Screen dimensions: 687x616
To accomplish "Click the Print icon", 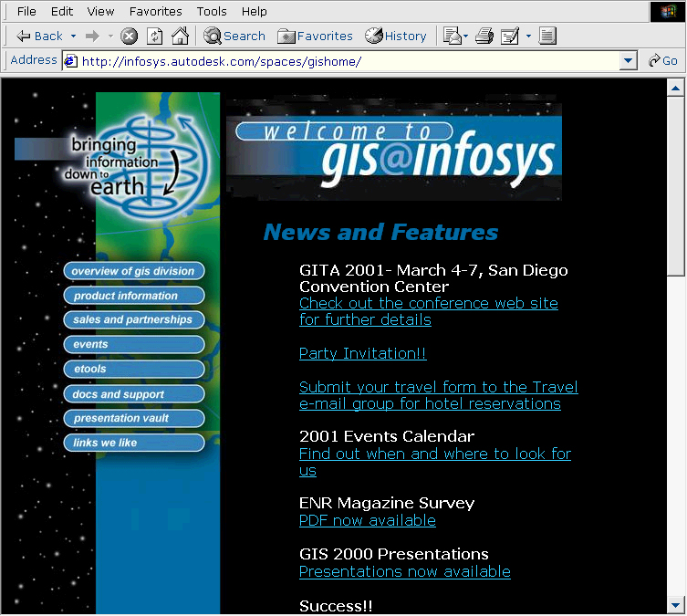I will [484, 36].
